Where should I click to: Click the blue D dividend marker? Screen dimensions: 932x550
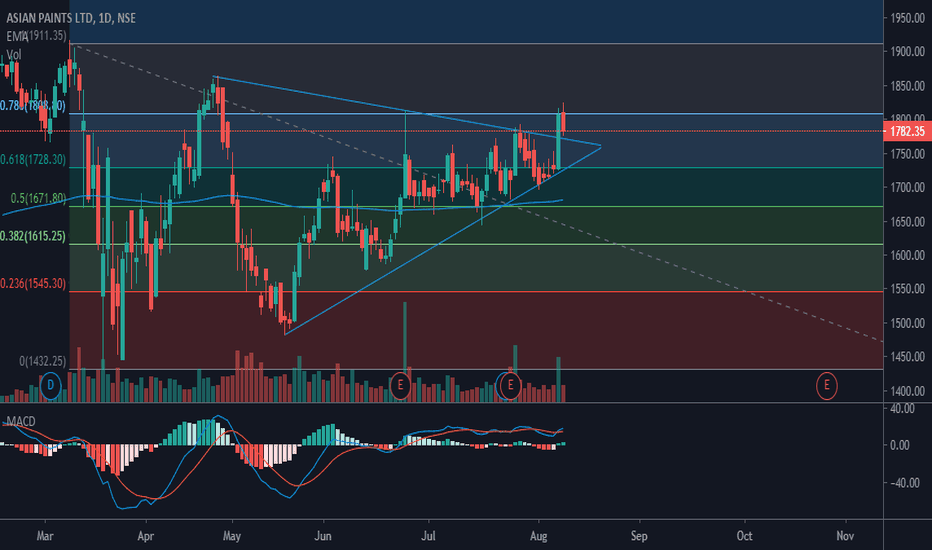coord(51,385)
